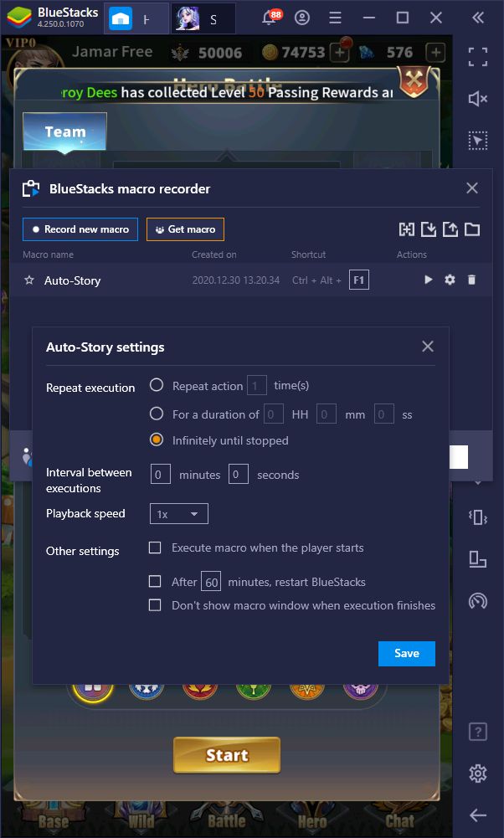Open the Playback speed dropdown
This screenshot has height=838, width=504.
click(x=179, y=513)
